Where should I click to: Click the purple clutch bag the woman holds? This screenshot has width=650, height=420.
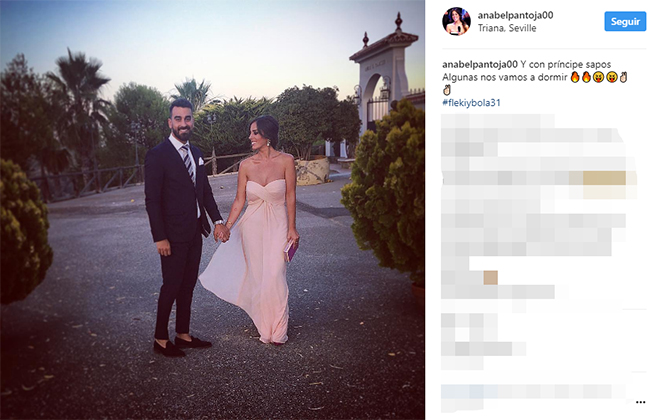point(290,251)
